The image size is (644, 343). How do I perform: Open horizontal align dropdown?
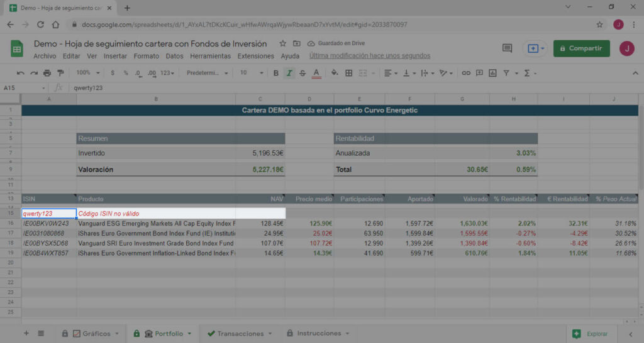click(x=391, y=73)
